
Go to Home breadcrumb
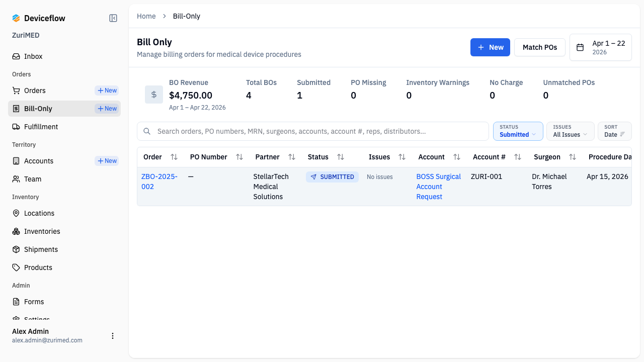[146, 16]
